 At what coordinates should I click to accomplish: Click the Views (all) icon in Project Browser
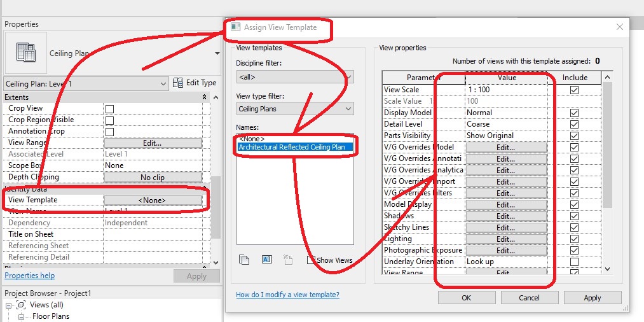[x=21, y=305]
